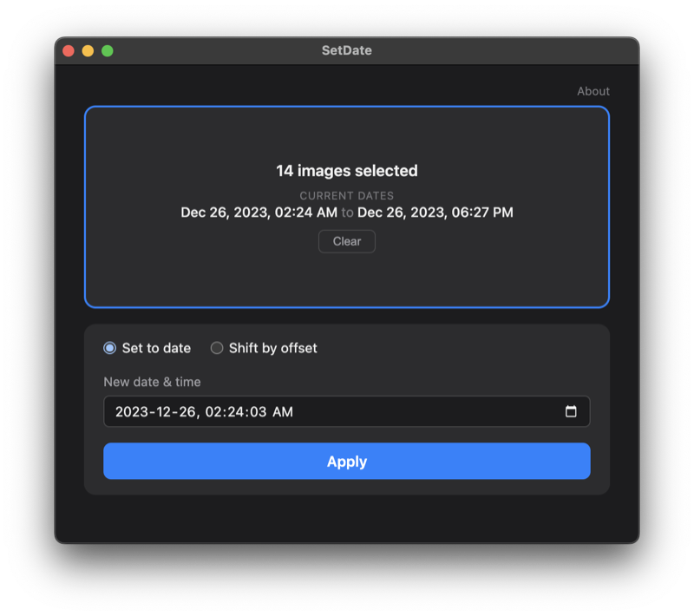Apply the new date to images
The image size is (694, 616).
point(346,461)
